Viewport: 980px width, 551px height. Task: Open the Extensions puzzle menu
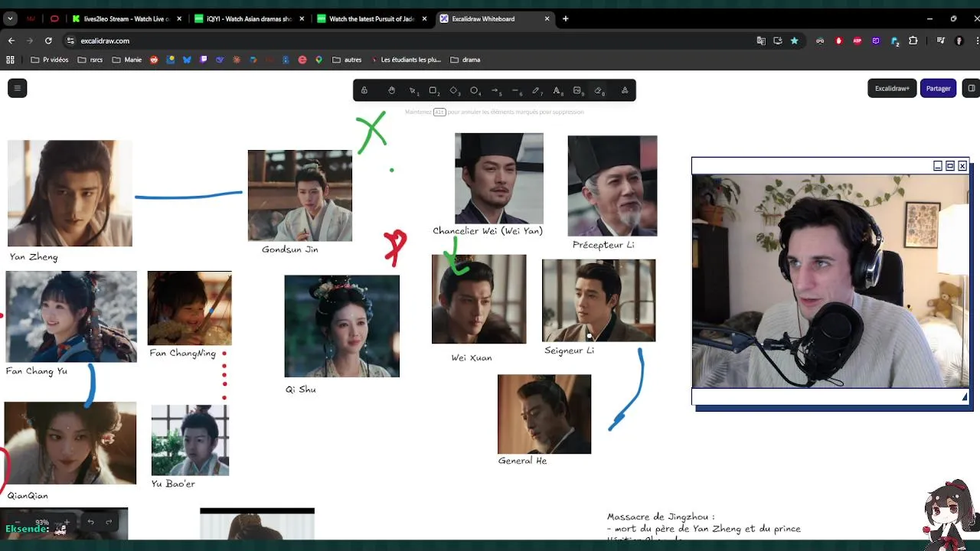[913, 41]
